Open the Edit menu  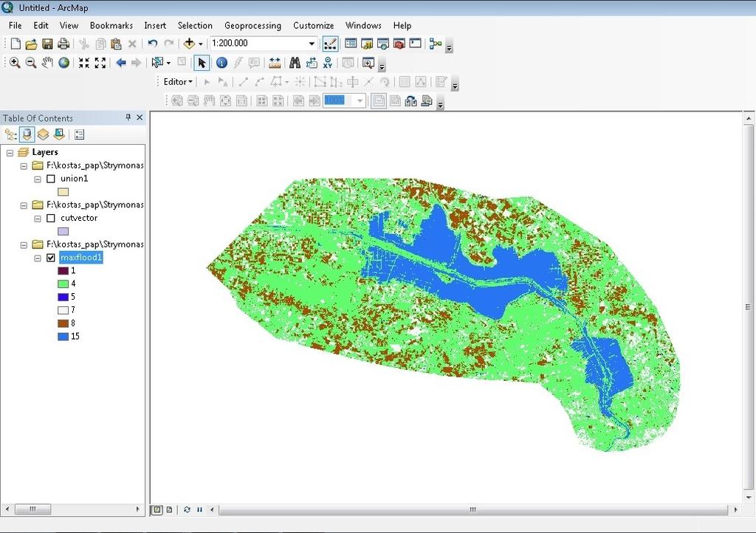41,26
